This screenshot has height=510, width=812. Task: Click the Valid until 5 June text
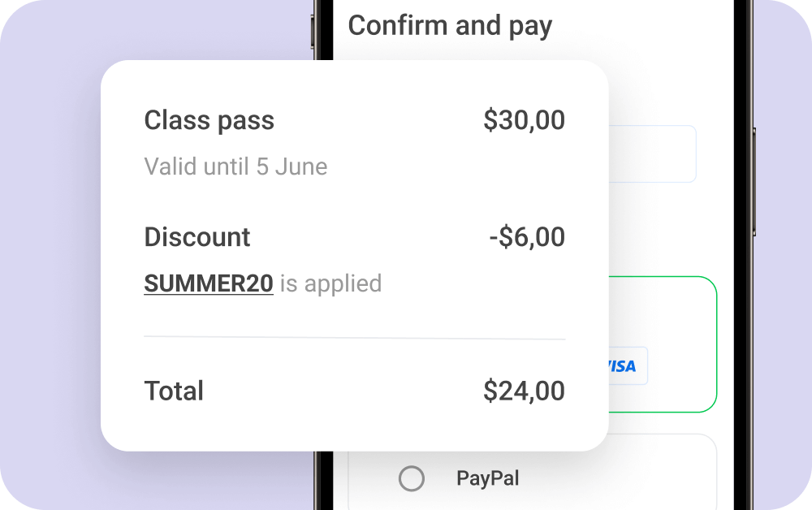235,166
